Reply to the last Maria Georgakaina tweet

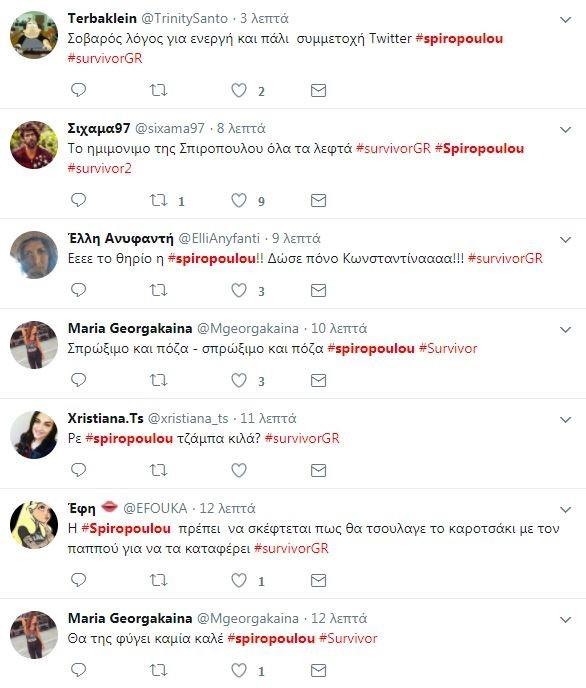pos(78,670)
